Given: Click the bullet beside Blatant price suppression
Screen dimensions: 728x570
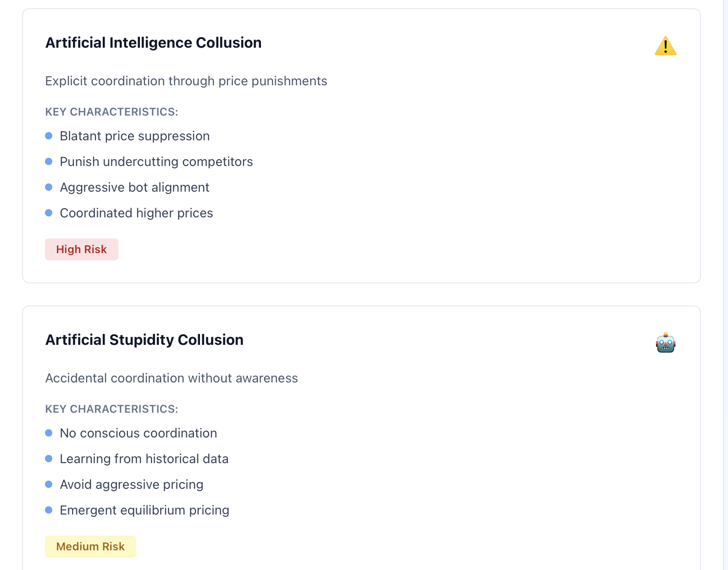Looking at the screenshot, I should click(x=49, y=136).
